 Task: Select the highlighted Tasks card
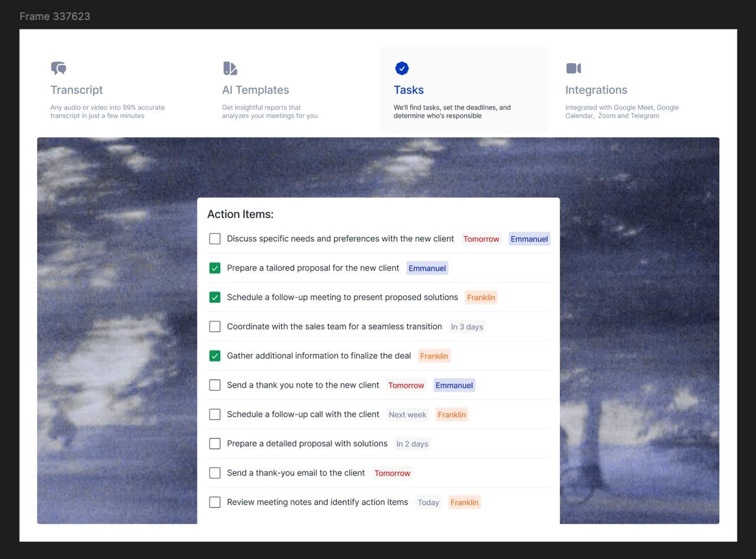click(463, 90)
